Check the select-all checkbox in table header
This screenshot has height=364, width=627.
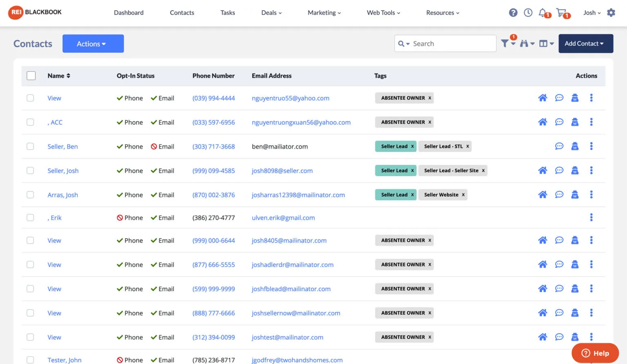point(31,75)
